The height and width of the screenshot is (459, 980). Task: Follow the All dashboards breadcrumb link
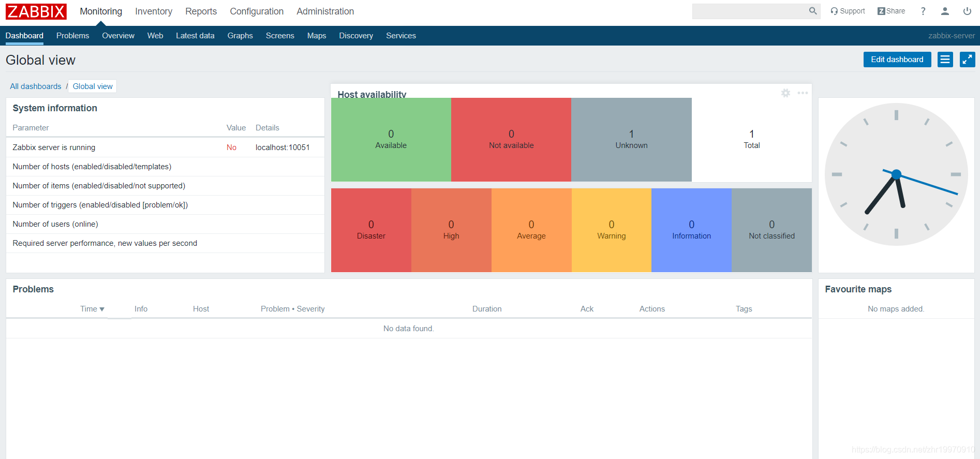[36, 86]
